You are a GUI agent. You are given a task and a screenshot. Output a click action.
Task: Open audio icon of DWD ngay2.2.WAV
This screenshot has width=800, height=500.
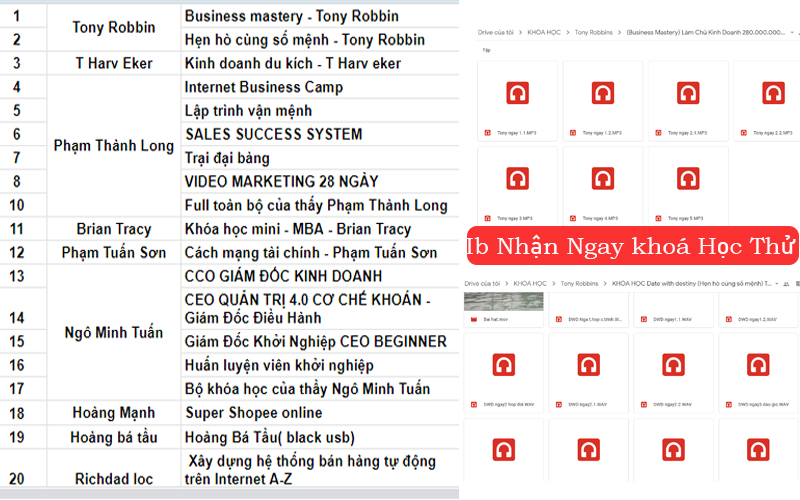(x=673, y=365)
